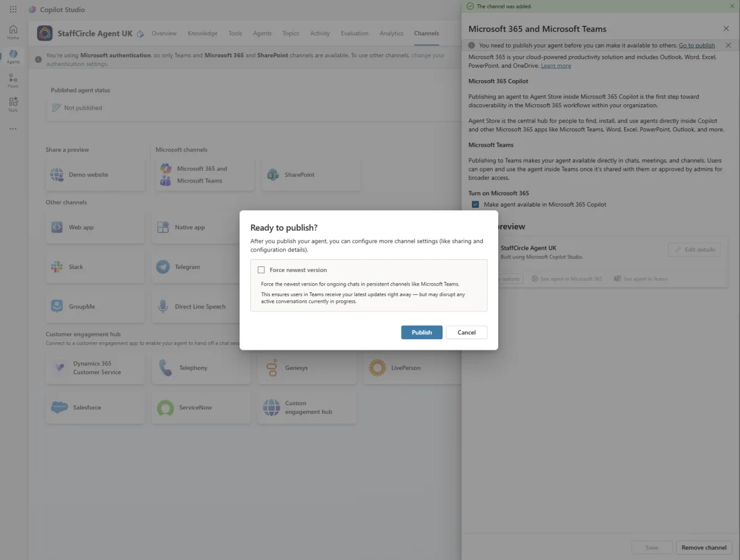The width and height of the screenshot is (740, 560).
Task: Open Dynamics 365 Customer Service tile
Action: pos(95,368)
